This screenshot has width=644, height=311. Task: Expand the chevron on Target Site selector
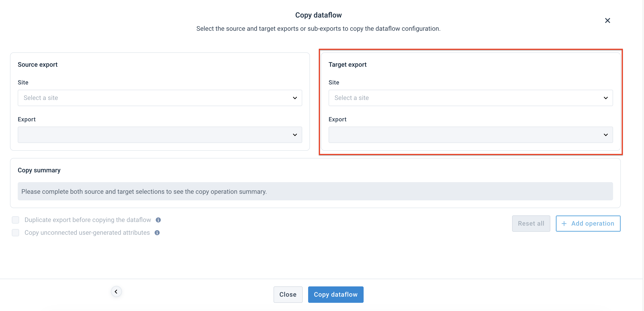click(606, 98)
